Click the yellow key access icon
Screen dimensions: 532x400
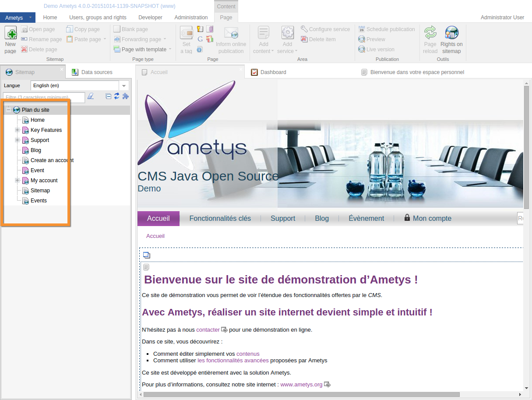coord(200,29)
